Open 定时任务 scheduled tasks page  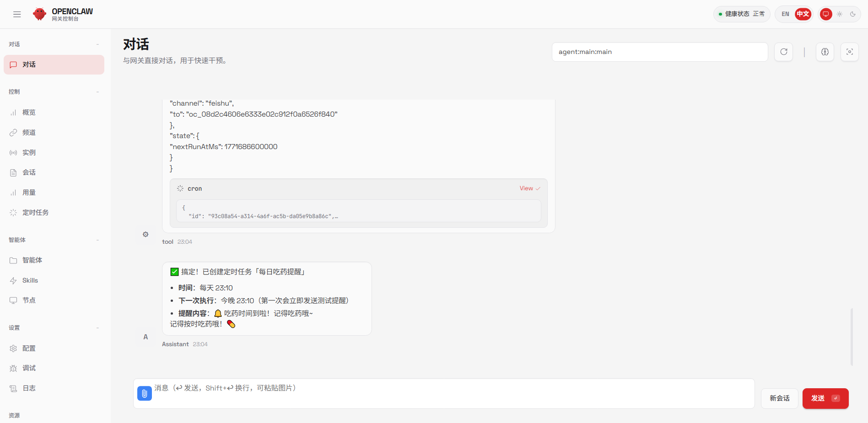coord(35,213)
